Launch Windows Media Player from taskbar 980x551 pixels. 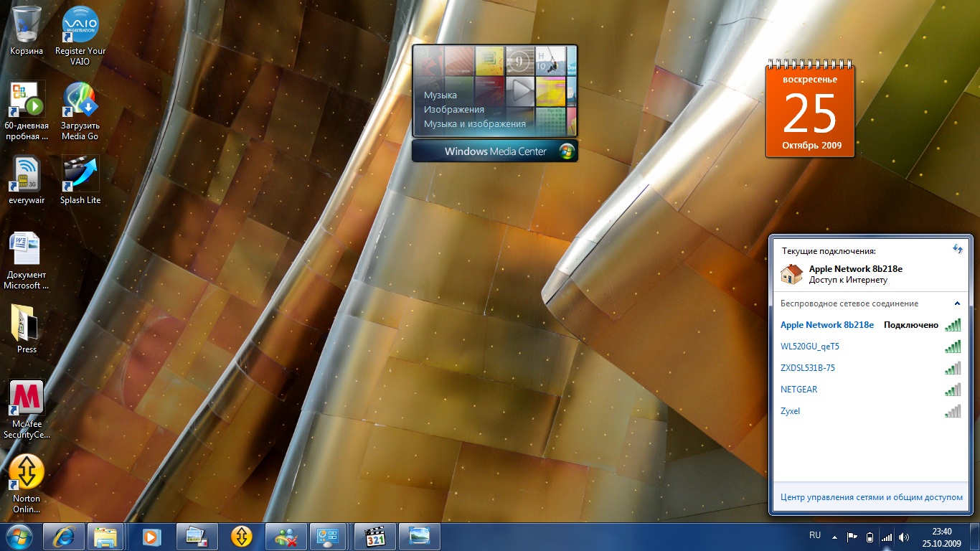[x=151, y=536]
